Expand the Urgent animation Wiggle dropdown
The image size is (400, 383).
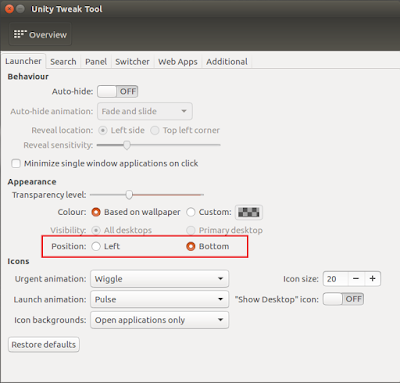pyautogui.click(x=160, y=279)
